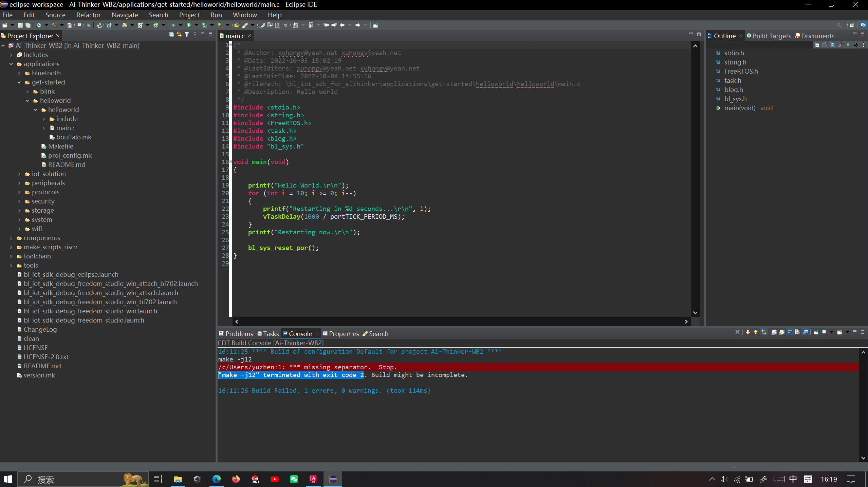Toggle Hide Static Members in Outline

(x=841, y=45)
